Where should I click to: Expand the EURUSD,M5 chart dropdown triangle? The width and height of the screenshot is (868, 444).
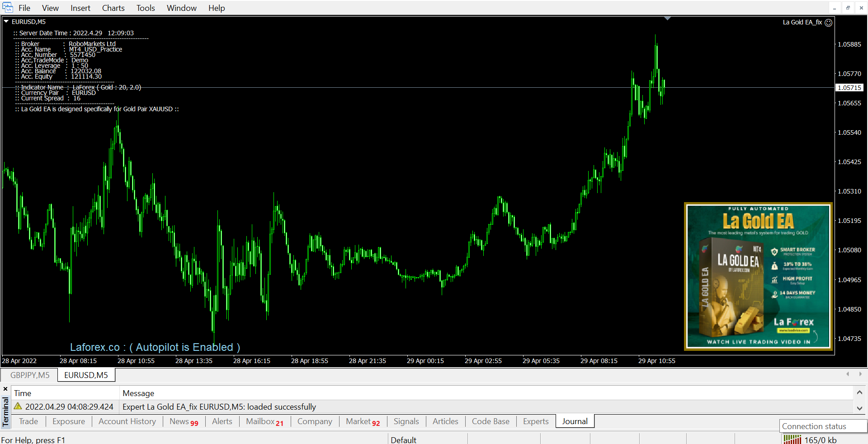(6, 21)
